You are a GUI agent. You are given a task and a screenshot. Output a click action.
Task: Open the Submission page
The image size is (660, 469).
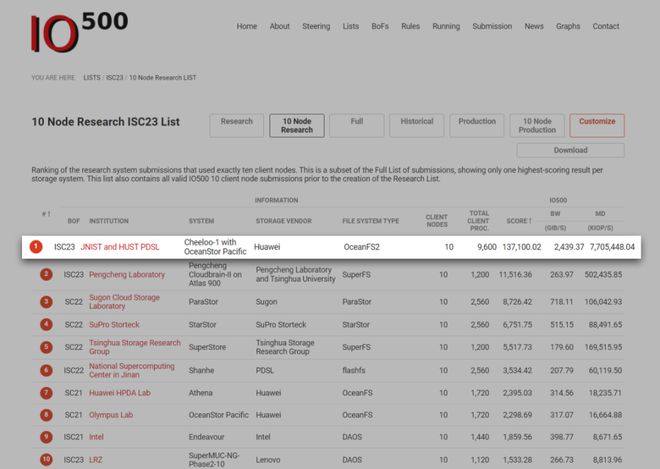coord(492,26)
